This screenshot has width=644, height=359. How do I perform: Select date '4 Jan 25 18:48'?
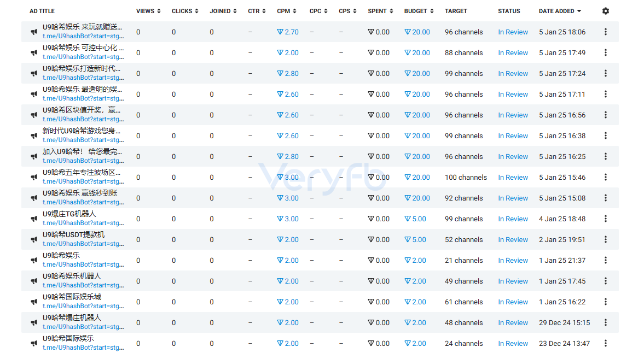coord(562,219)
